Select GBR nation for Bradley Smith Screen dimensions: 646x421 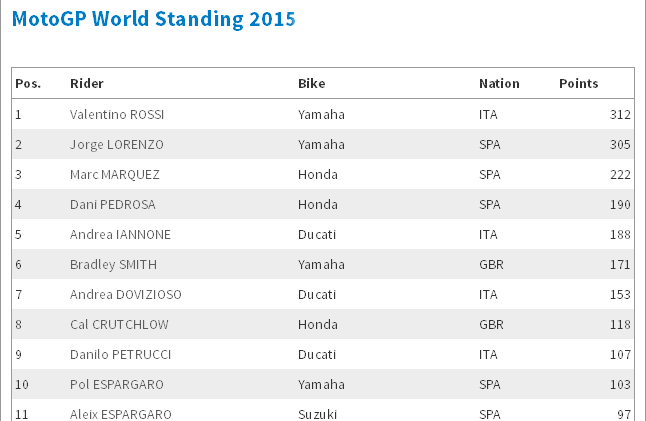pos(491,264)
